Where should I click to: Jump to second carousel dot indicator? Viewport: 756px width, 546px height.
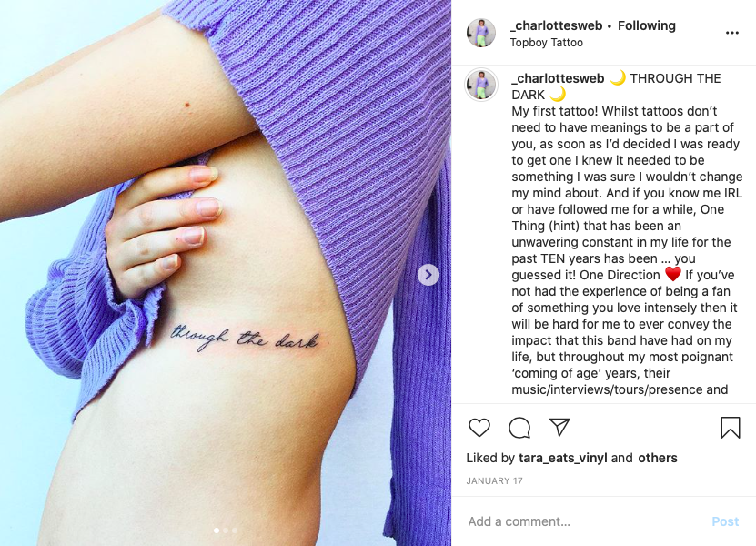(226, 531)
